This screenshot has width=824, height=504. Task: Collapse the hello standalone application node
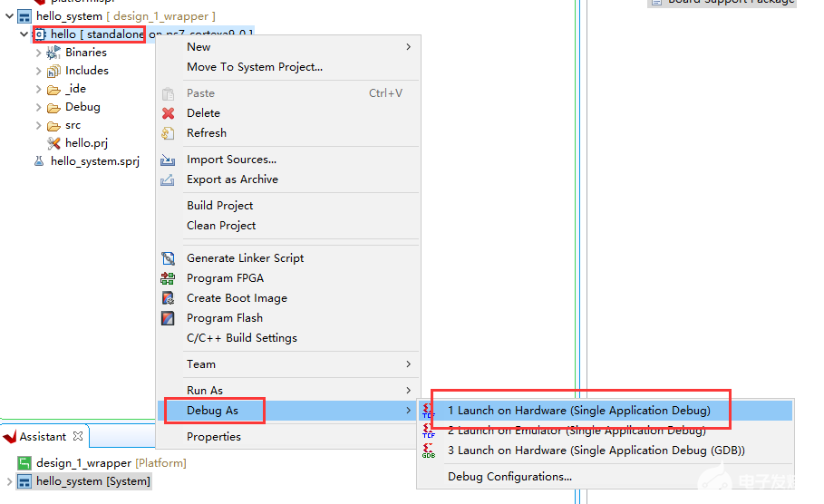24,34
